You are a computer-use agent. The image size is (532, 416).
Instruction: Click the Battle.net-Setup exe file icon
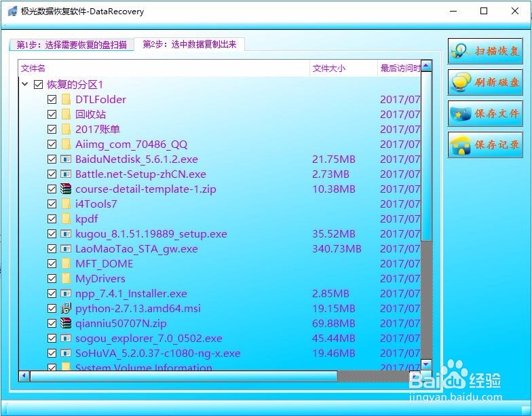66,174
